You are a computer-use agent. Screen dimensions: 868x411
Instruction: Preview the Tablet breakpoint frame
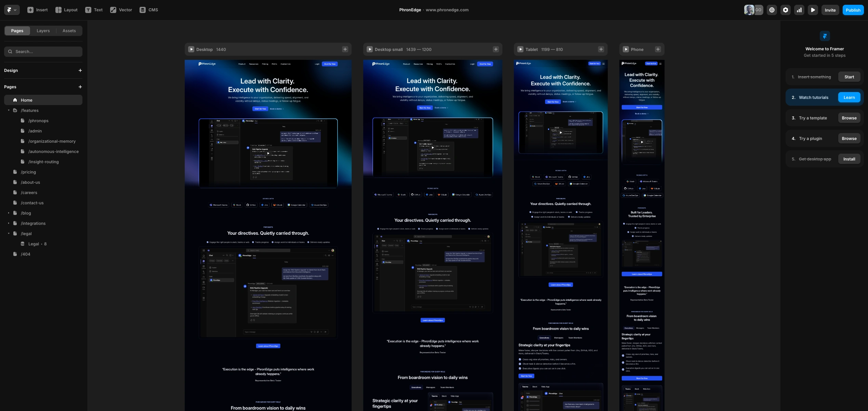521,49
